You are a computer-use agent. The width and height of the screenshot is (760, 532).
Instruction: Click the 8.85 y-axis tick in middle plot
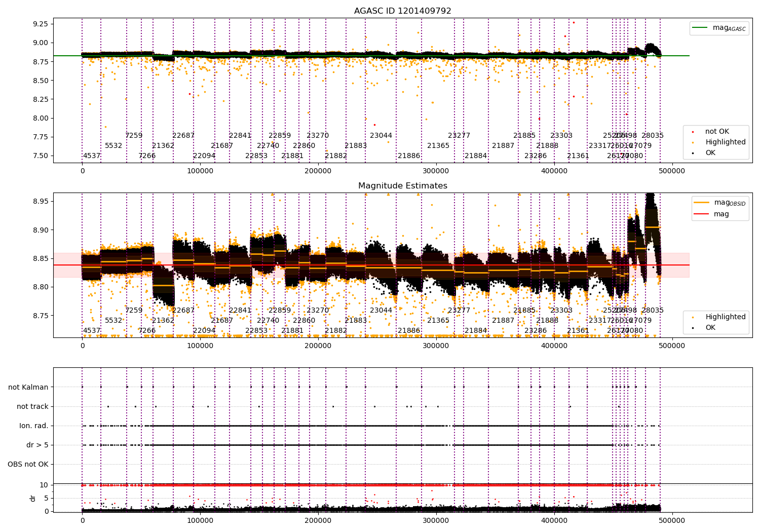tap(40, 259)
